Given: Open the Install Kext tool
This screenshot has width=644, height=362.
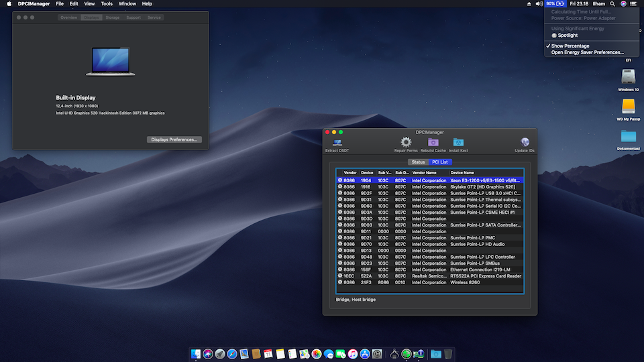Looking at the screenshot, I should (x=458, y=143).
